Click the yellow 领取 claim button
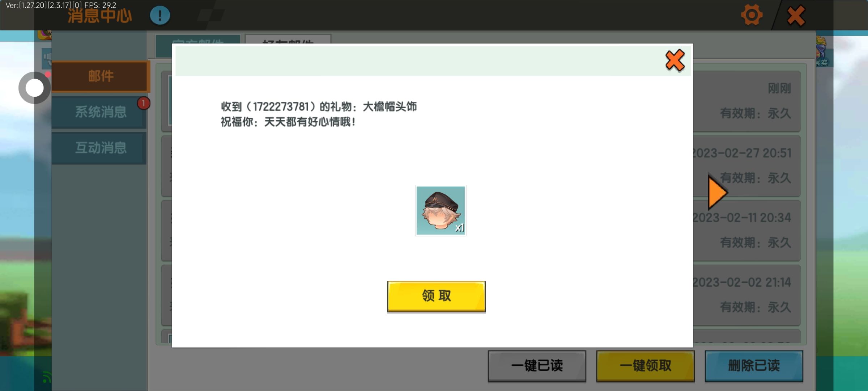Screen dimensions: 868x391 tap(436, 296)
